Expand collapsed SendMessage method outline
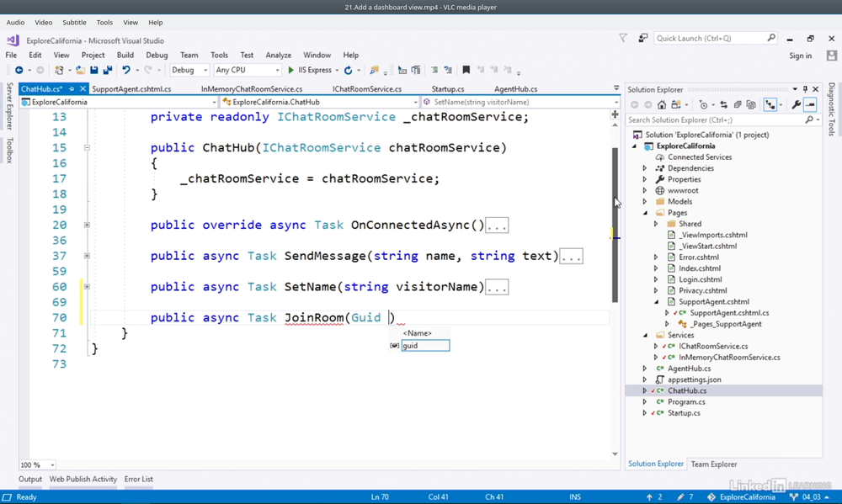This screenshot has width=842, height=504. 87,256
